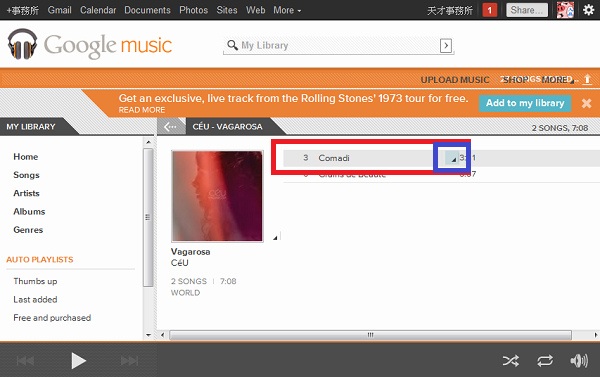Screen dimensions: 600x377
Task: Toggle repeat mode
Action: pyautogui.click(x=545, y=361)
